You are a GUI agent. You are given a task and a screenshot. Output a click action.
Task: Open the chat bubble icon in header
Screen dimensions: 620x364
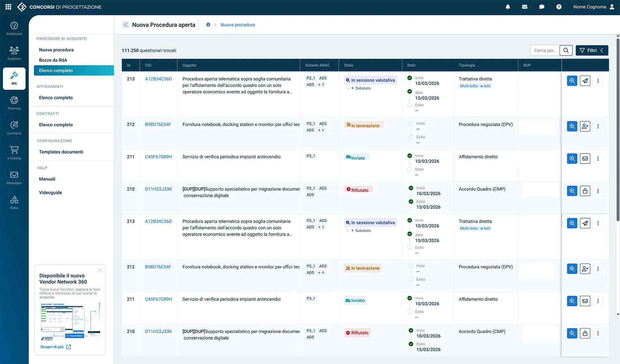click(542, 7)
